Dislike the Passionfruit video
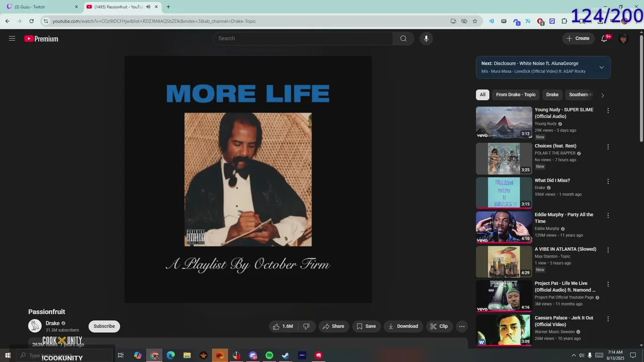 306,326
